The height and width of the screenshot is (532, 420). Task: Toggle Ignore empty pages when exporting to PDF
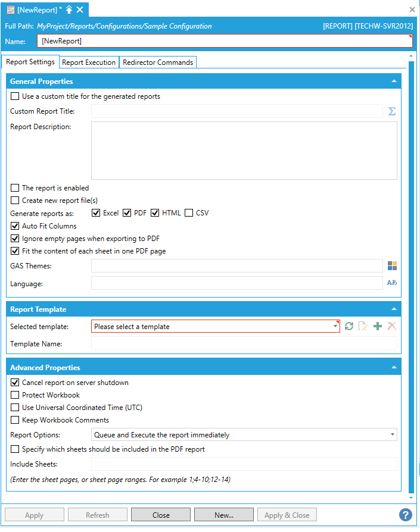15,239
